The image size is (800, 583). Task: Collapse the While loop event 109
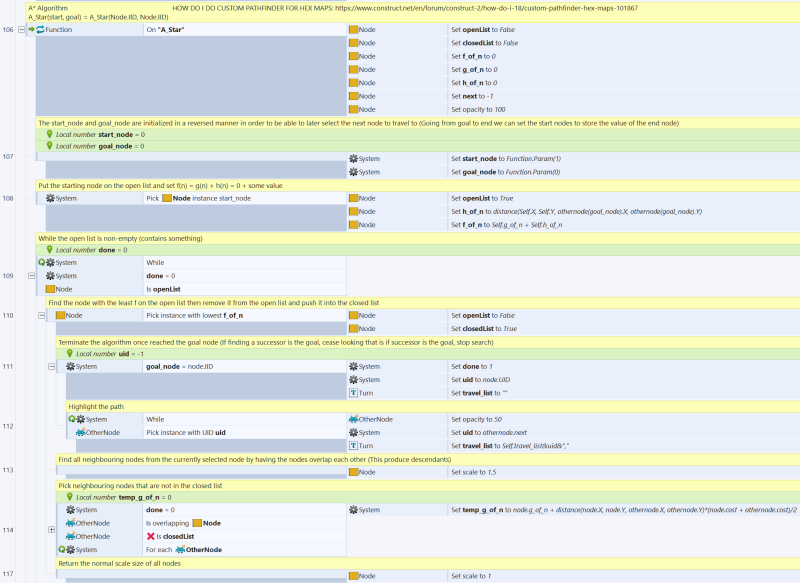(x=32, y=276)
